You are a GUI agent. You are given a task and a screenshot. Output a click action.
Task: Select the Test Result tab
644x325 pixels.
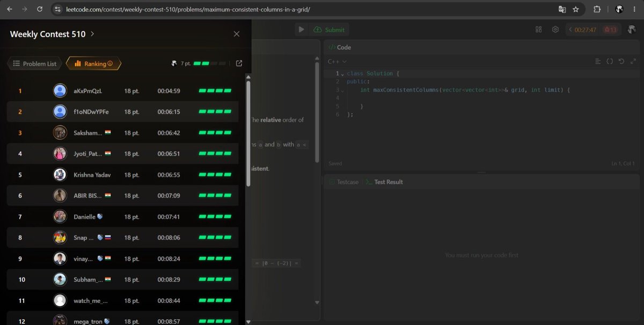pos(384,182)
